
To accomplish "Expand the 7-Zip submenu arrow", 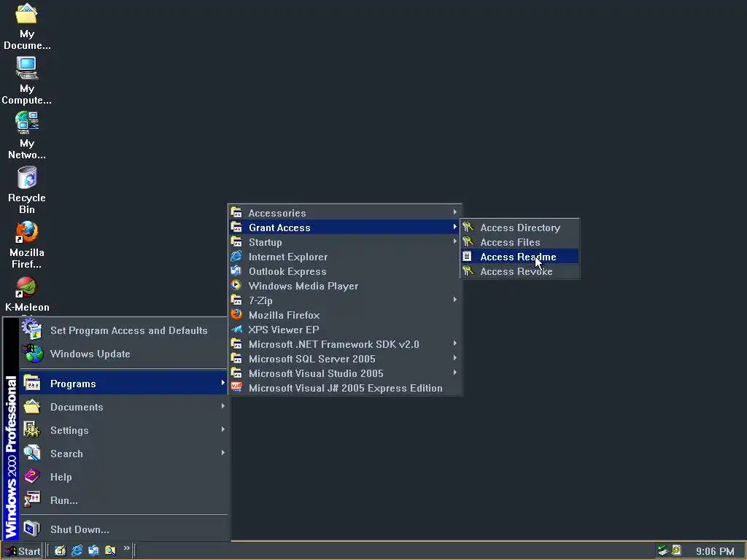I will (x=455, y=300).
